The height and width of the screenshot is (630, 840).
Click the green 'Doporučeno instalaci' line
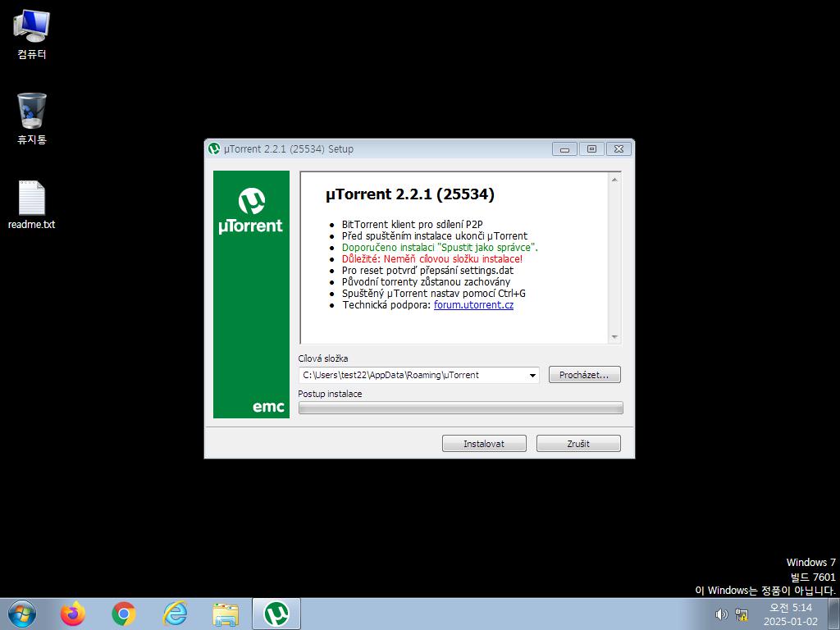[x=440, y=248]
